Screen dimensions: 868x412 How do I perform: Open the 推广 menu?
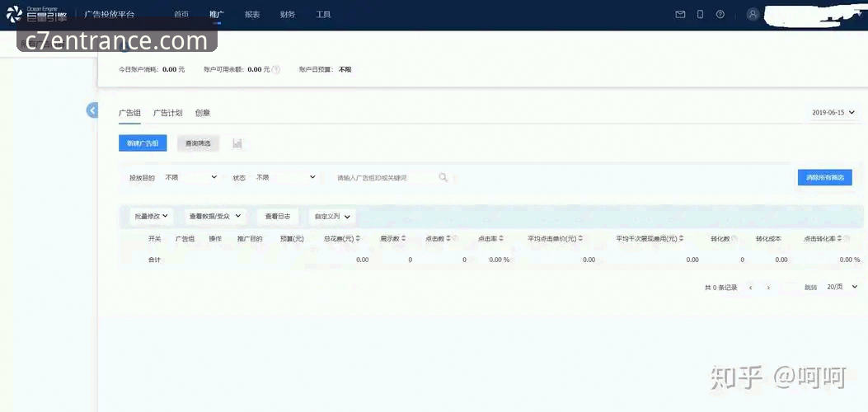click(217, 14)
